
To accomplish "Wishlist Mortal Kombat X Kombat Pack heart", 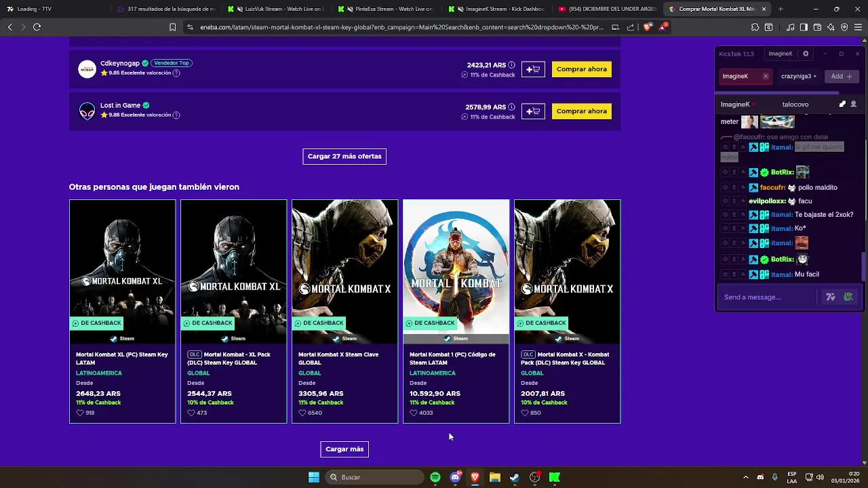I will coord(525,413).
